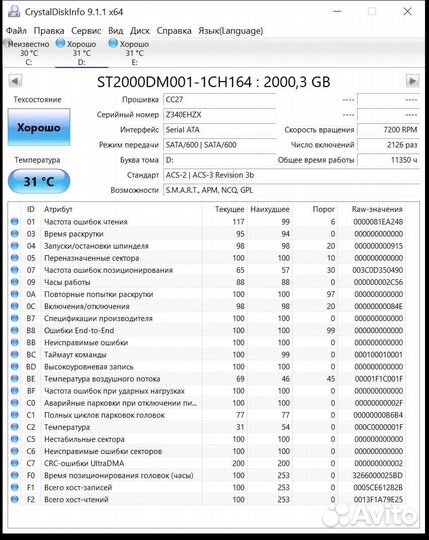The width and height of the screenshot is (429, 540).
Task: Click the drive letter field D:
Action: pos(220,160)
